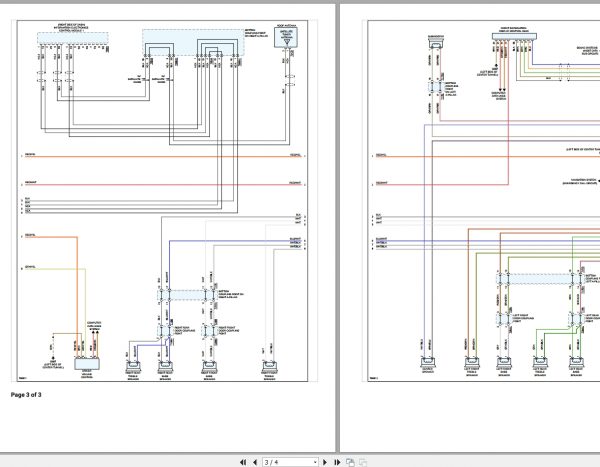Click the dimmed next view icon
This screenshot has height=467, width=600.
[x=363, y=462]
